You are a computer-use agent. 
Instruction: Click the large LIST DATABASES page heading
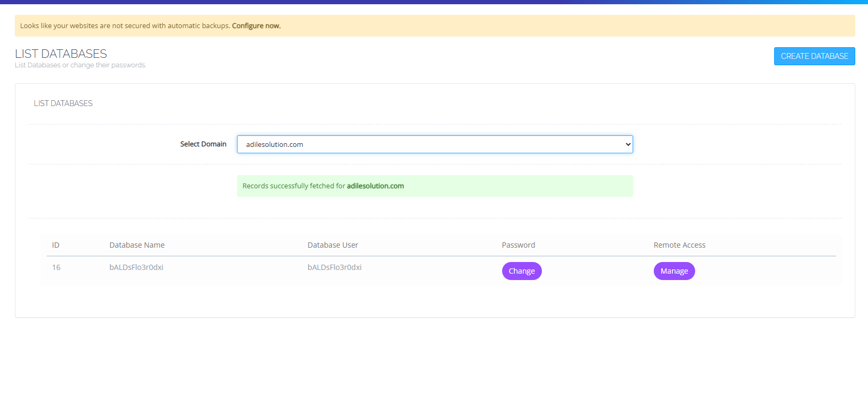[61, 54]
